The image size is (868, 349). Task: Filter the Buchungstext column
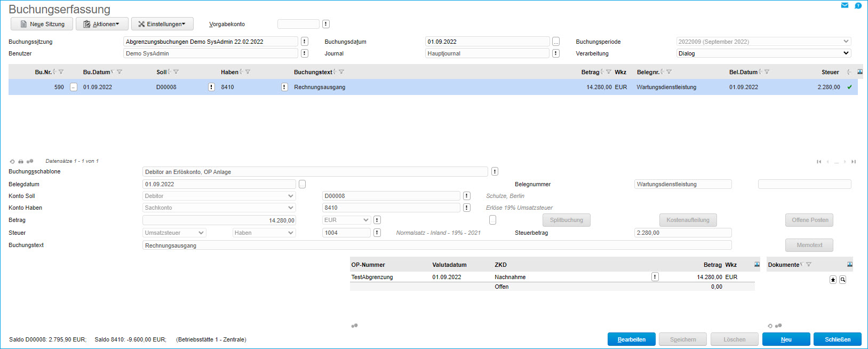tap(341, 72)
